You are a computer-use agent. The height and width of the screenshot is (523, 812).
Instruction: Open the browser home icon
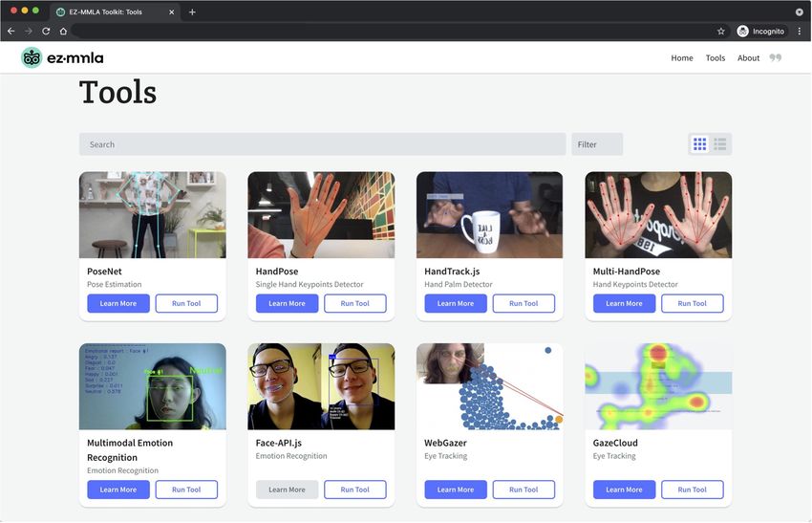(x=63, y=32)
